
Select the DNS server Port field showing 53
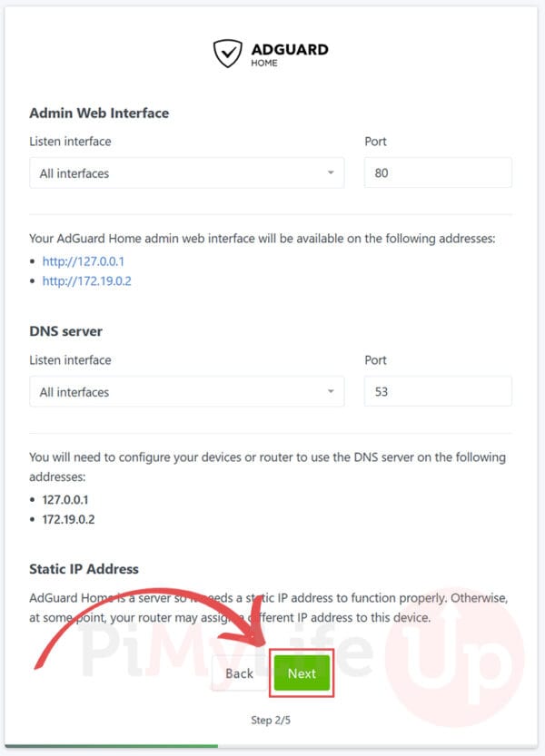438,390
